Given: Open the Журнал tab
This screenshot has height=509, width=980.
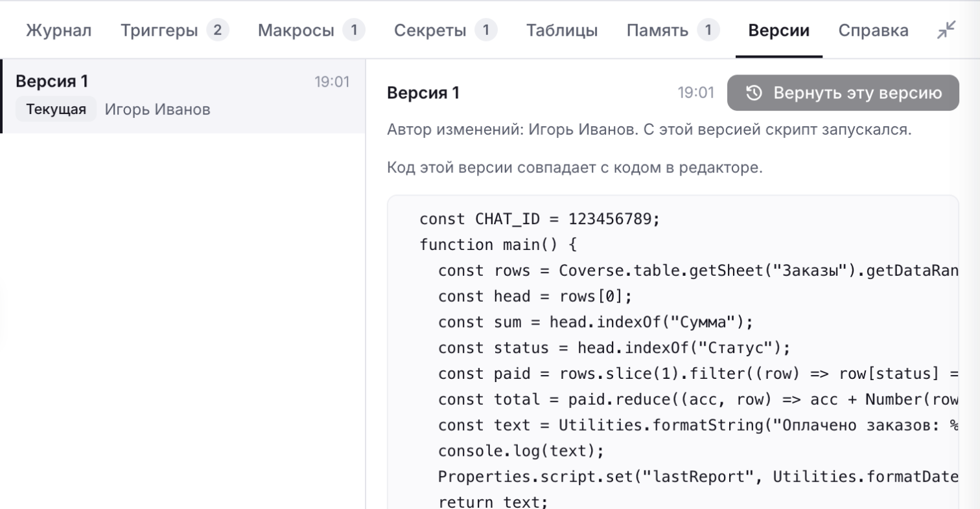Looking at the screenshot, I should 59,30.
